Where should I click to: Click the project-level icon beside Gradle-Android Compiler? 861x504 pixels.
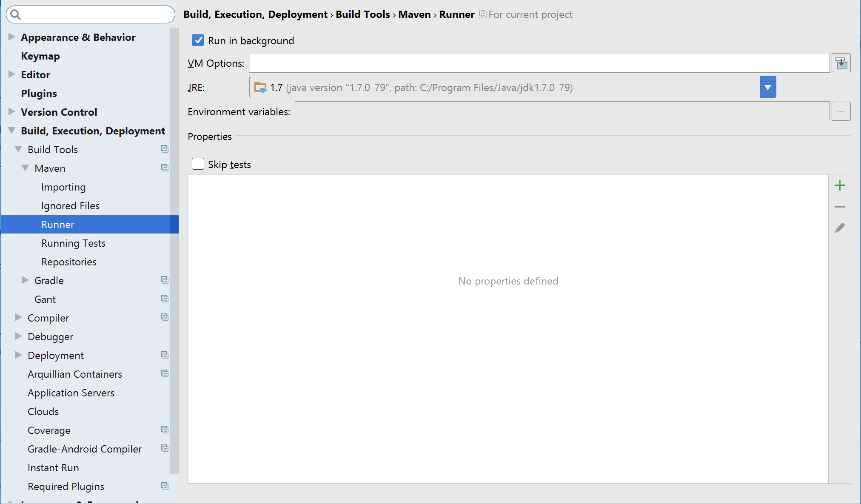165,448
